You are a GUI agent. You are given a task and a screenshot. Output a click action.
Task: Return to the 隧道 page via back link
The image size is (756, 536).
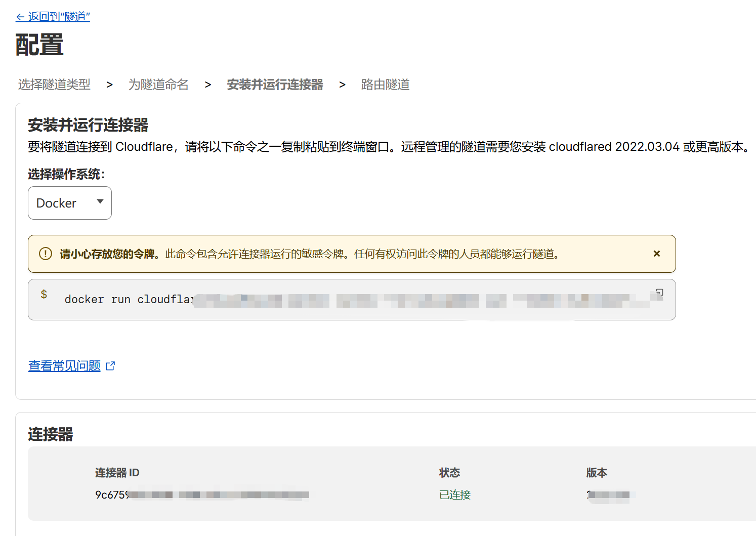[x=53, y=17]
